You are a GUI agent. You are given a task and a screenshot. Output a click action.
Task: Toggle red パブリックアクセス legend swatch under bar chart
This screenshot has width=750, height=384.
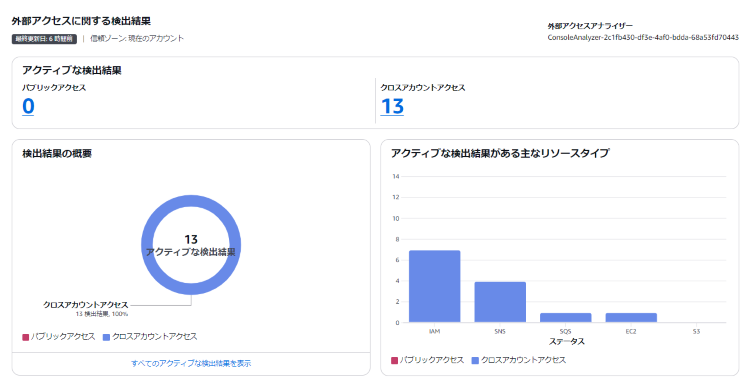point(394,360)
